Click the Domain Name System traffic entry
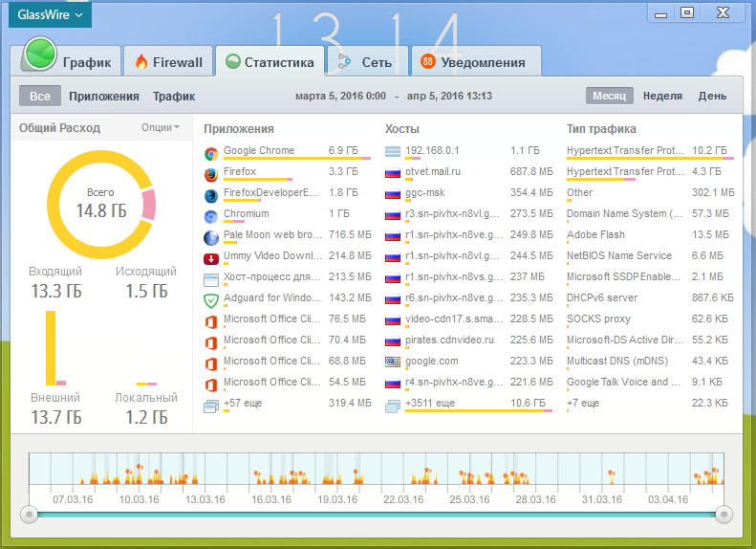Viewport: 756px width, 549px height. tap(651, 213)
